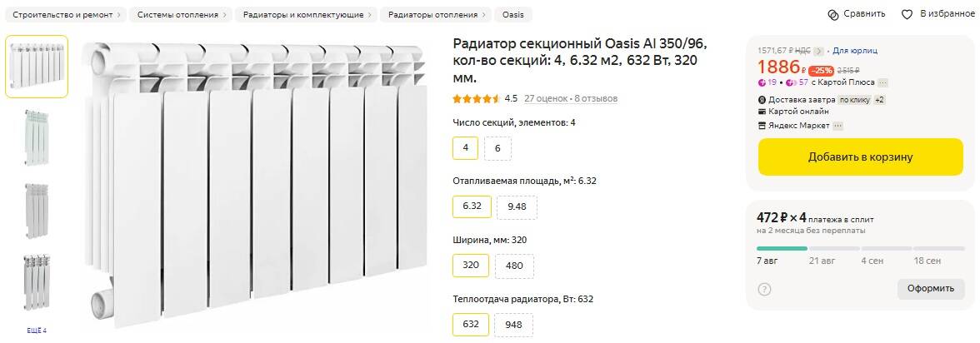Click the split payment help question icon
Image resolution: width=980 pixels, height=343 pixels.
(x=765, y=289)
